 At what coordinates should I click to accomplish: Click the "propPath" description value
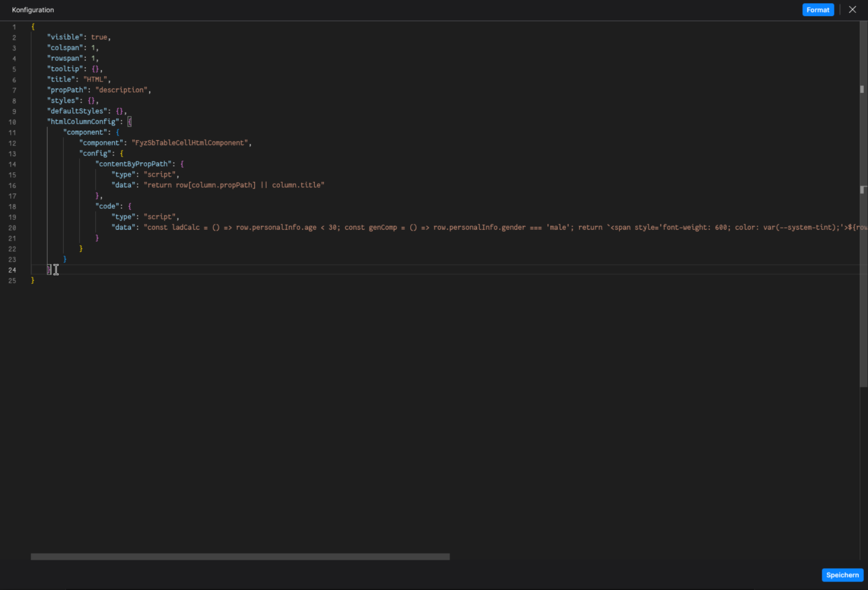[x=121, y=89]
